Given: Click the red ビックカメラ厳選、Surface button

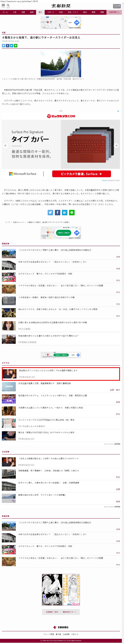Looking at the screenshot, I should click(81, 174).
